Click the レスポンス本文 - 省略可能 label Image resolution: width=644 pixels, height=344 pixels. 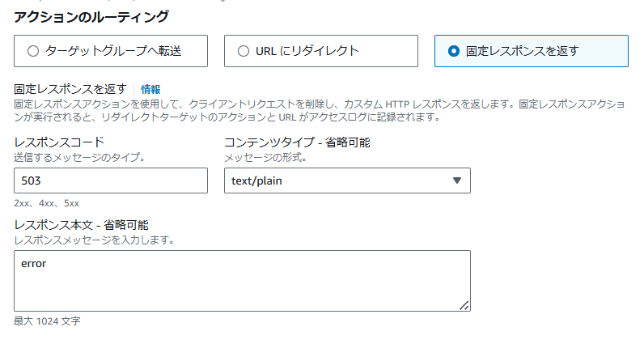82,225
